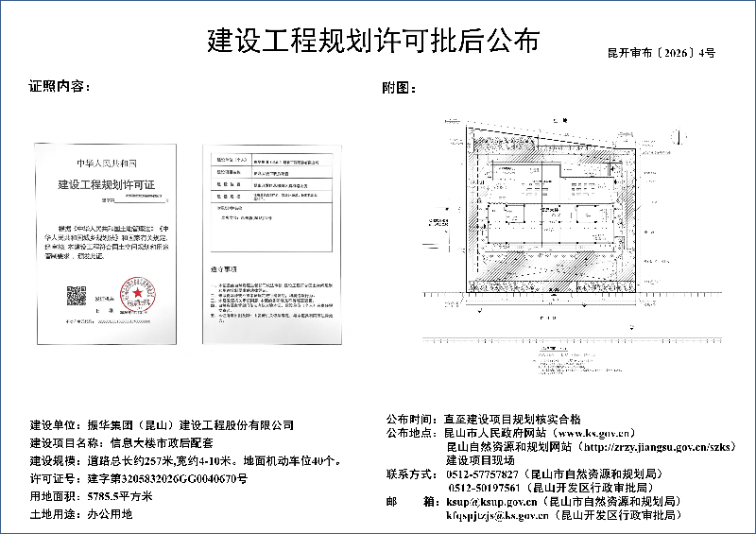The image size is (756, 534).
Task: Open the permit details page thumbnail
Action: click(270, 244)
